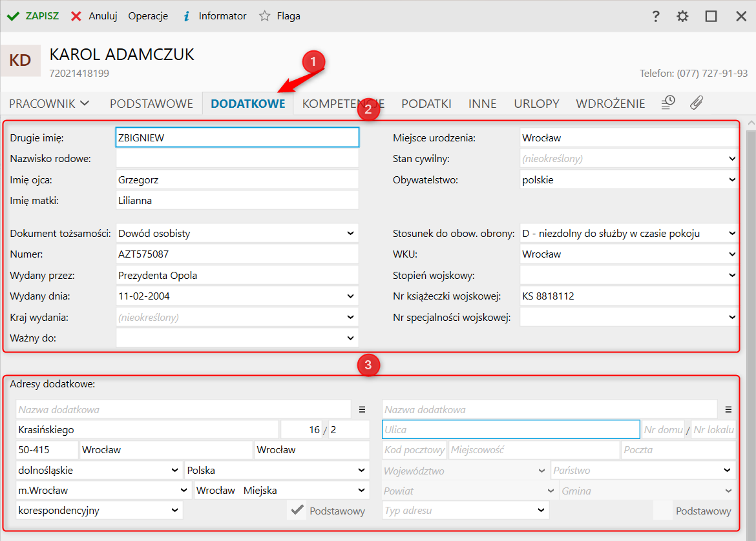Open the attachments paperclip icon
This screenshot has width=756, height=541.
tap(696, 103)
